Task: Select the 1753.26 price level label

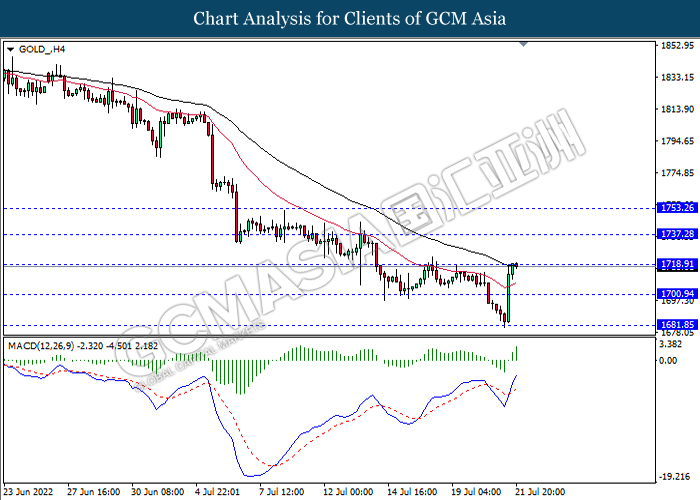Action: [x=677, y=208]
